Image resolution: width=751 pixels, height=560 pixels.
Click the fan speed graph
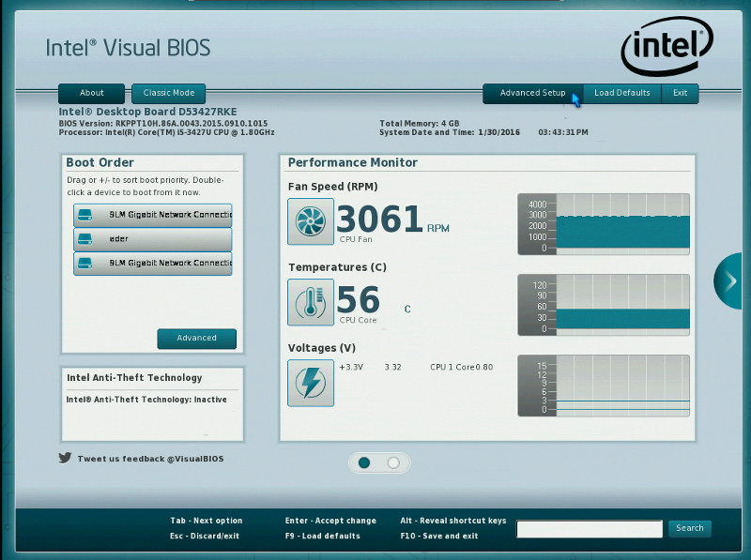coord(604,224)
